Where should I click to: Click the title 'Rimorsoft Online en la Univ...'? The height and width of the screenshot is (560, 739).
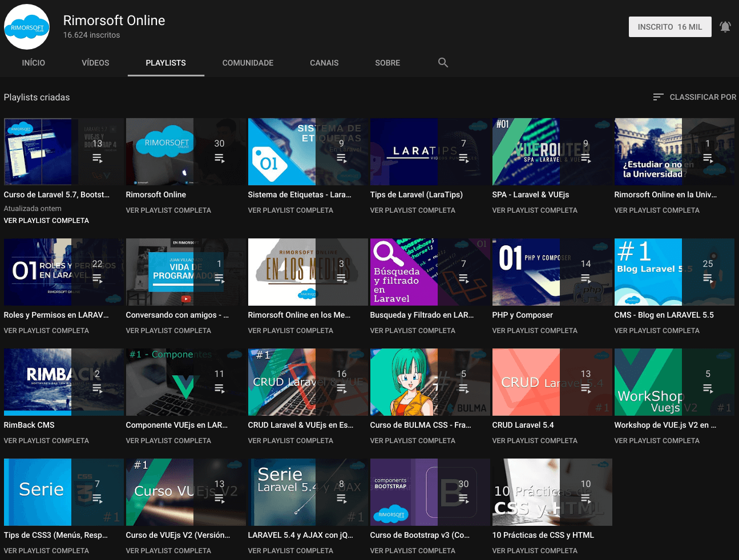pos(665,194)
